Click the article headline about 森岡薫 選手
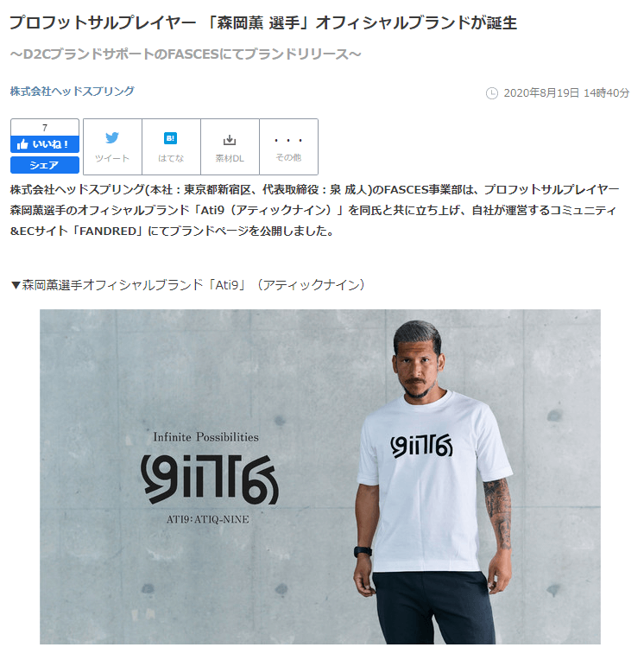This screenshot has width=644, height=660. pos(263,22)
